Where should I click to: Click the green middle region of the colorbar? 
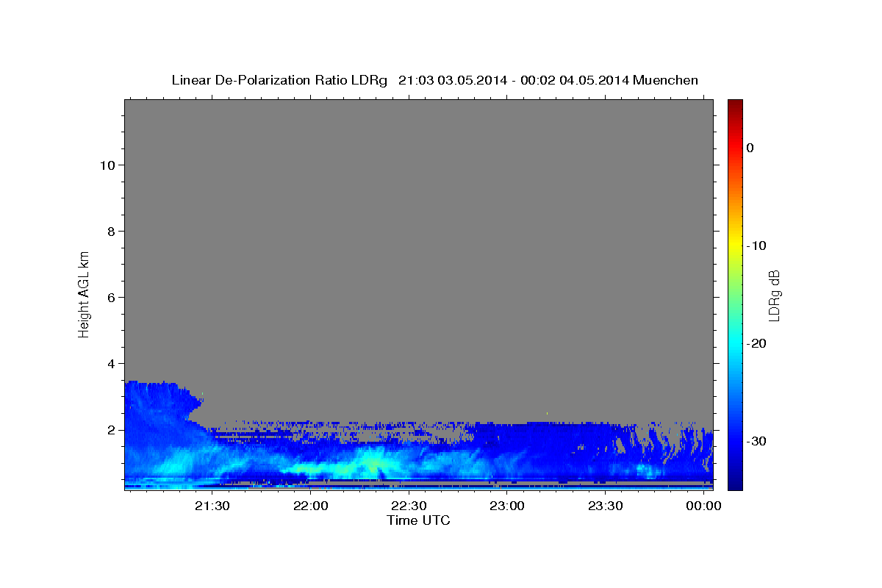(735, 294)
